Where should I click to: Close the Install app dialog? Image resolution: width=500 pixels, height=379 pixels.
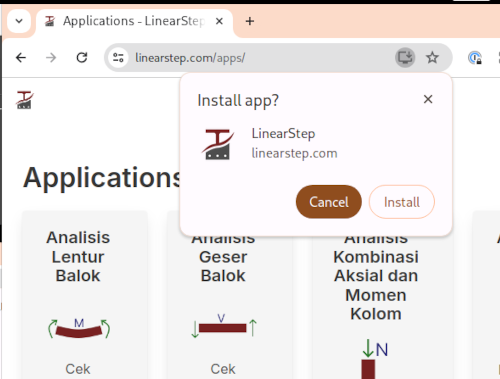coord(428,99)
